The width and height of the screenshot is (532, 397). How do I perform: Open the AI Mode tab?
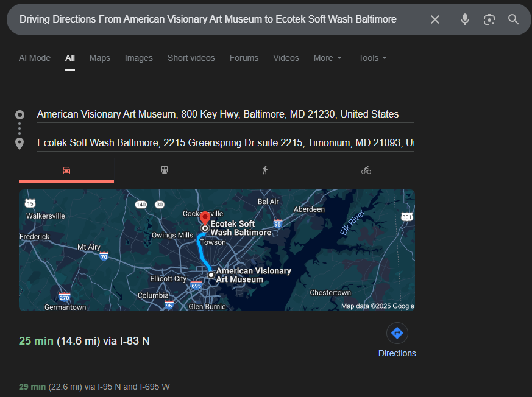(35, 58)
